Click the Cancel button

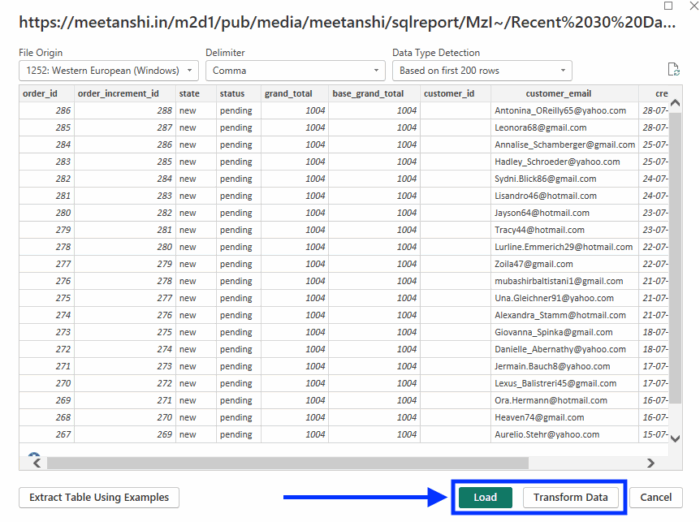pyautogui.click(x=656, y=497)
